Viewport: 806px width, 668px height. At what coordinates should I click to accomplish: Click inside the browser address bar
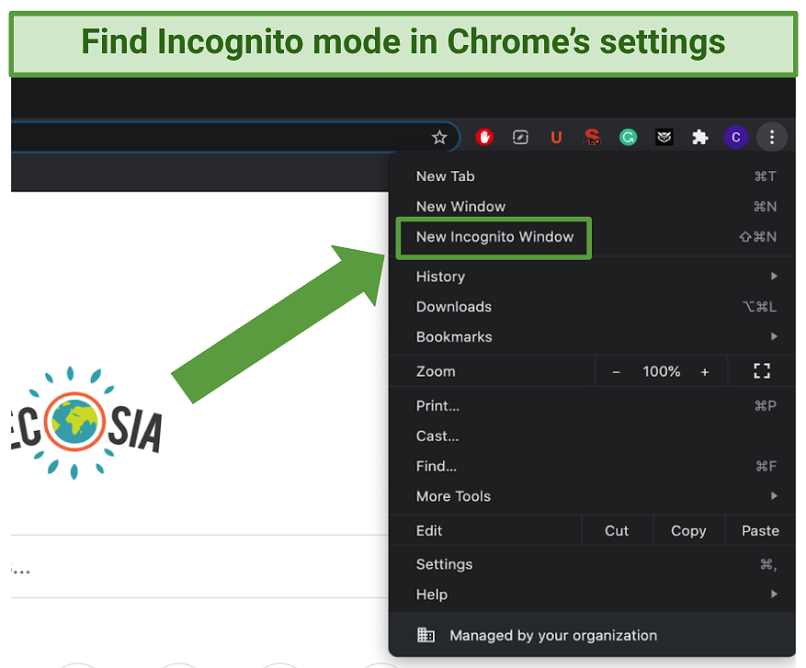pyautogui.click(x=234, y=137)
